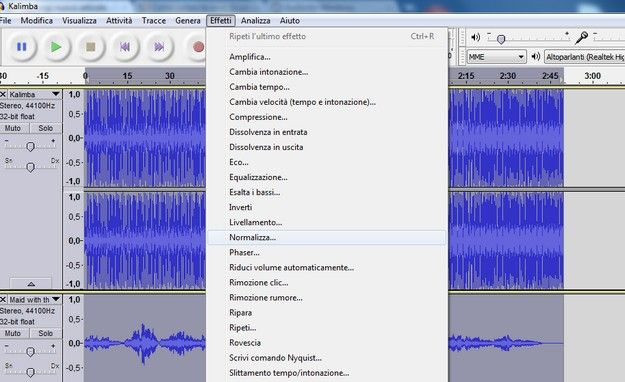Adjust Kalimba track gain slider
Screen dimensions: 625x382
[x=30, y=146]
